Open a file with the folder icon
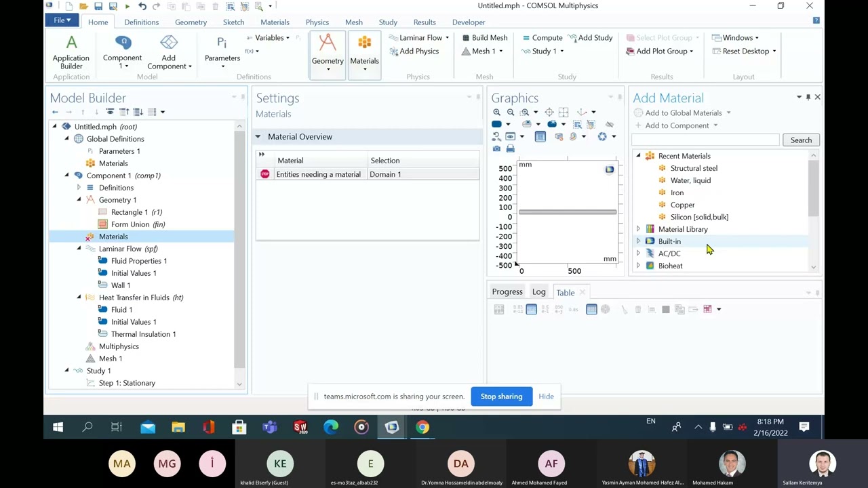 (x=83, y=6)
